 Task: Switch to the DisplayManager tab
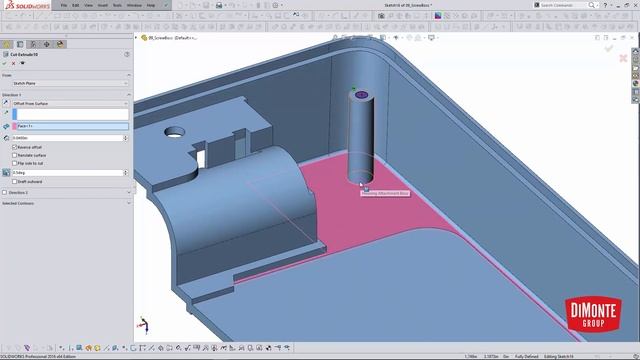pos(60,44)
